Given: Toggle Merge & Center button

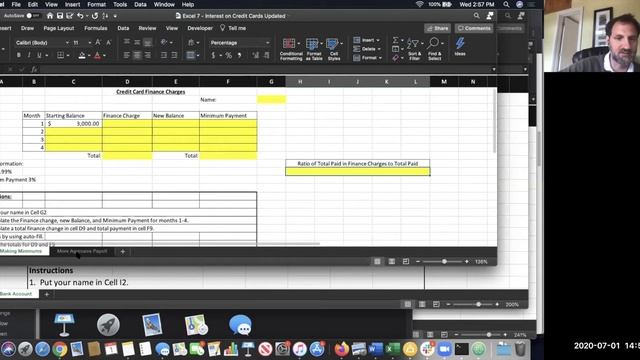Looking at the screenshot, I should coord(190,55).
